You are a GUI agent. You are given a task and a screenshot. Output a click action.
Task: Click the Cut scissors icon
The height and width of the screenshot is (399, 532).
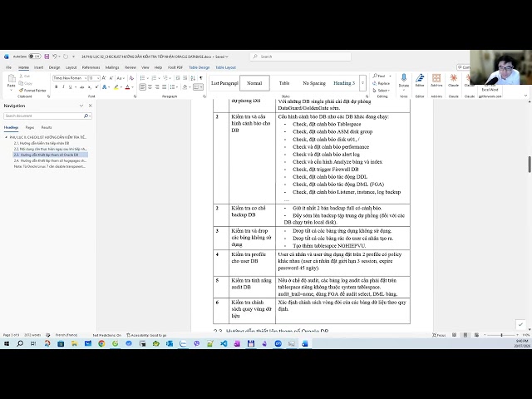coord(22,76)
